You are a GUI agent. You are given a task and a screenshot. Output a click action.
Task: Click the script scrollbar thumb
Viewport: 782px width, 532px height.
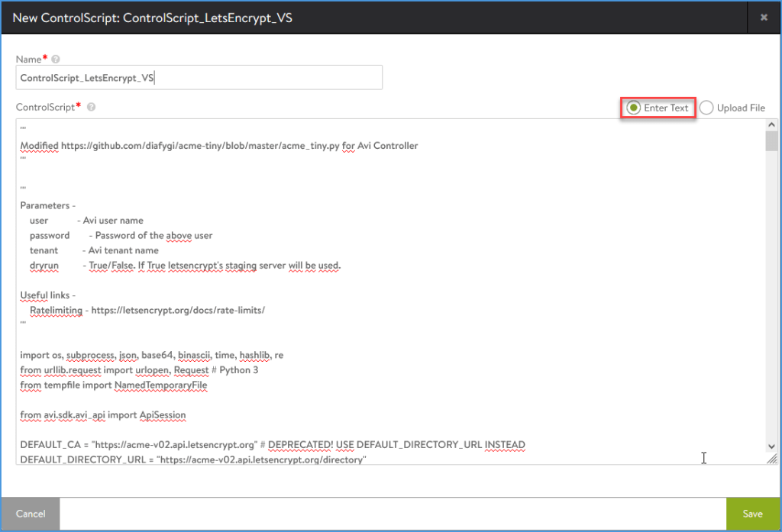tap(771, 141)
